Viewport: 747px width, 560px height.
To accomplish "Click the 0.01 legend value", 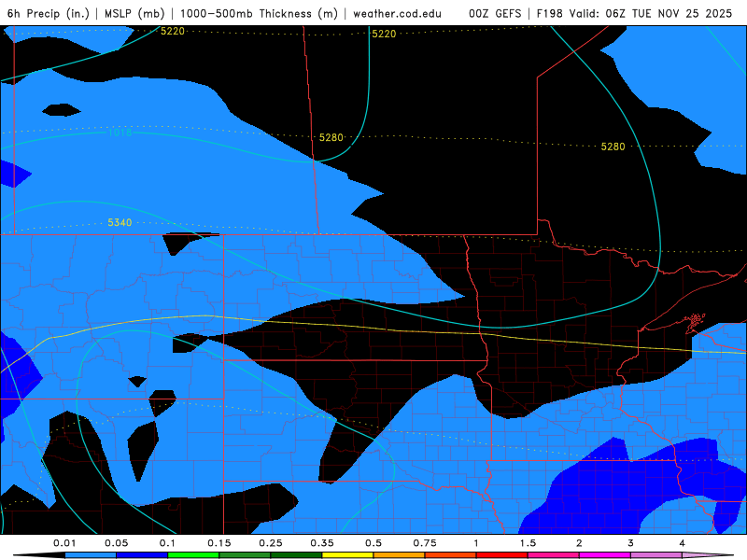I will [64, 543].
